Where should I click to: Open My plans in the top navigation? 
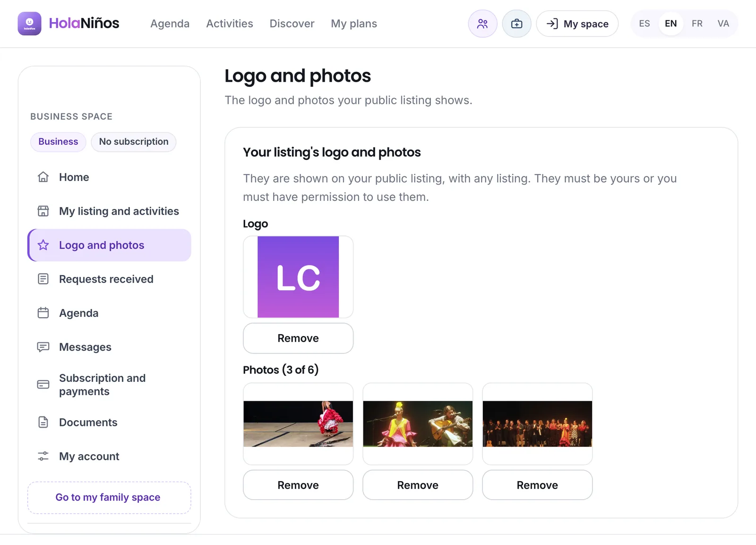[x=354, y=24]
